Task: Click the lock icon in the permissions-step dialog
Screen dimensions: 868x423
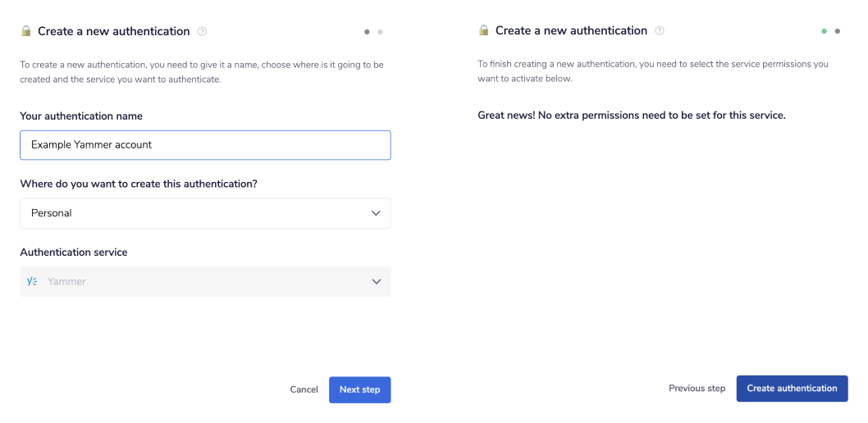Action: 483,30
